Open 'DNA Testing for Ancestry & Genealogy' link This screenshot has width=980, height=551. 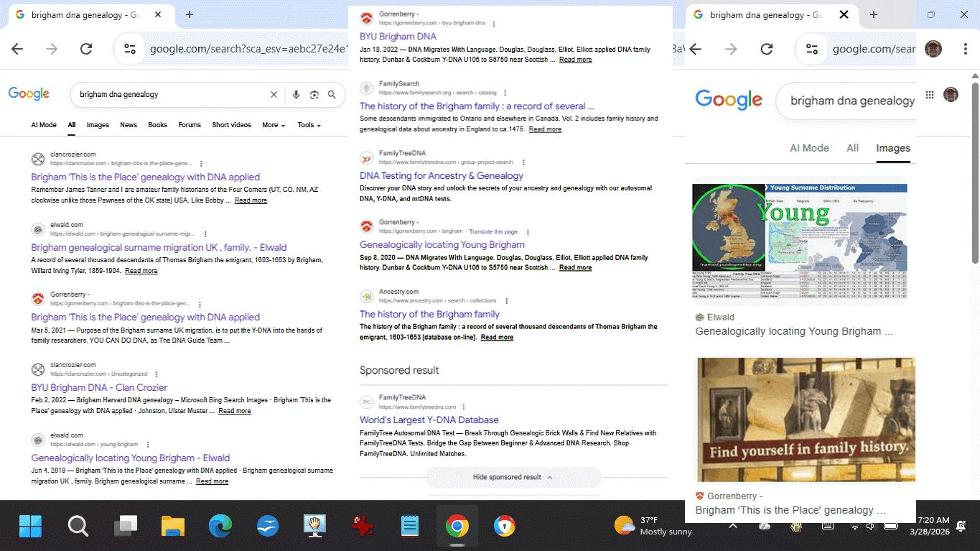click(x=441, y=176)
